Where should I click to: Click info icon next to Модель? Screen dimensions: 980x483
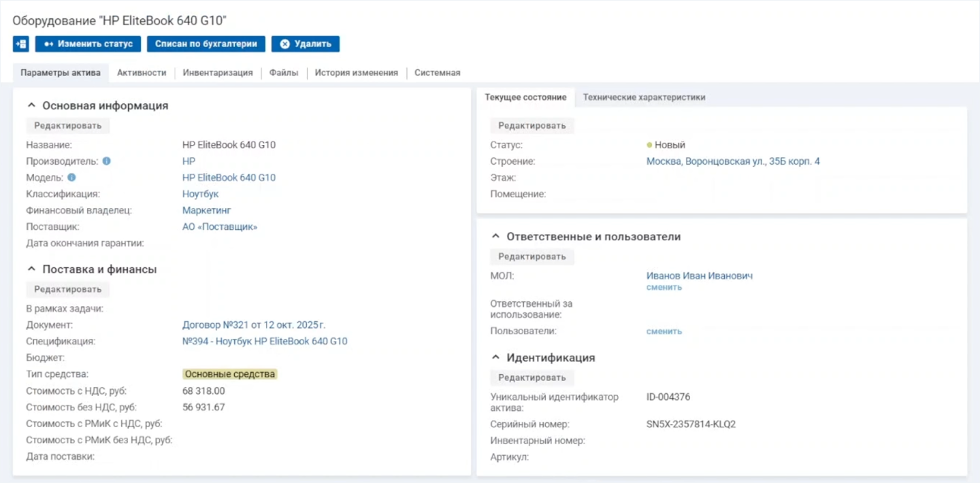(x=71, y=178)
